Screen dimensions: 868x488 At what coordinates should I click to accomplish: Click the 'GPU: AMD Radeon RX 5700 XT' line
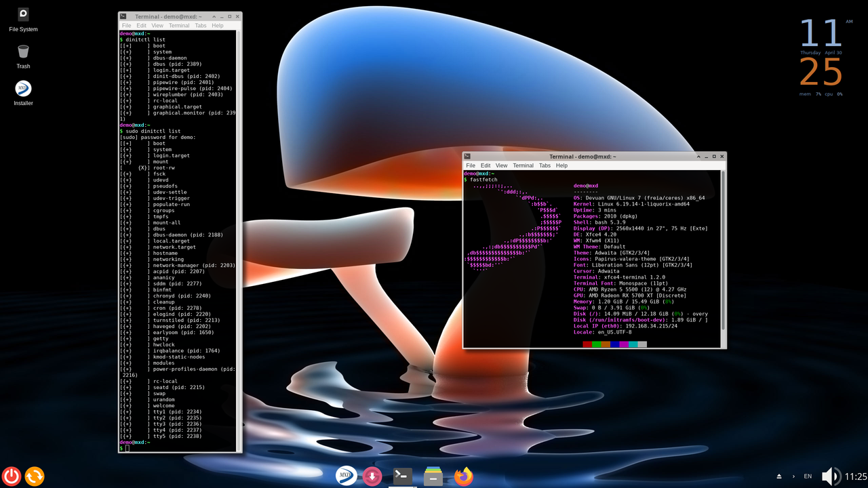[630, 296]
